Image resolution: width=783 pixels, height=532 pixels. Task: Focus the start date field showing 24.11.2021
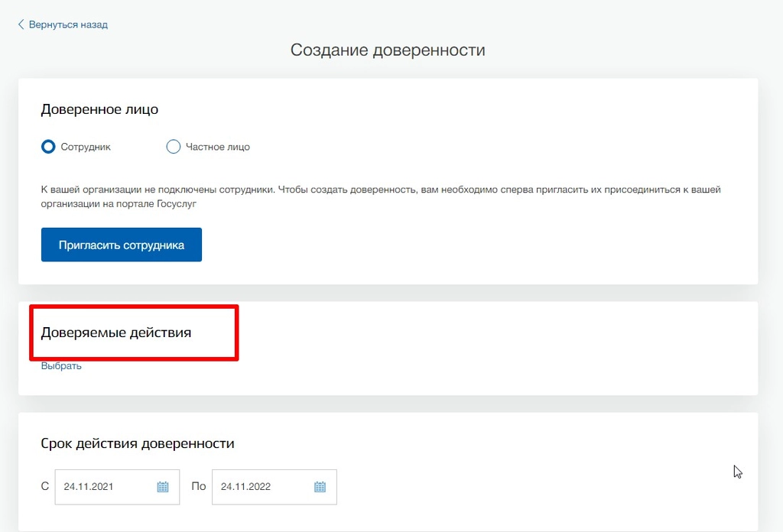point(117,487)
